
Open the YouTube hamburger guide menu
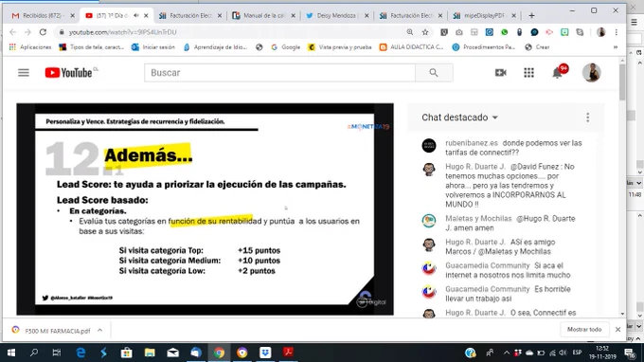(24, 73)
